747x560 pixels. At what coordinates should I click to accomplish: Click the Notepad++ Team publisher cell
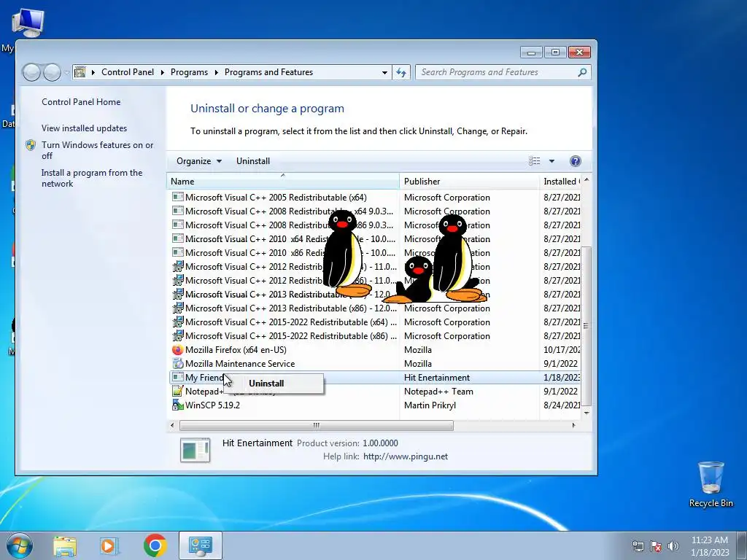pos(438,392)
